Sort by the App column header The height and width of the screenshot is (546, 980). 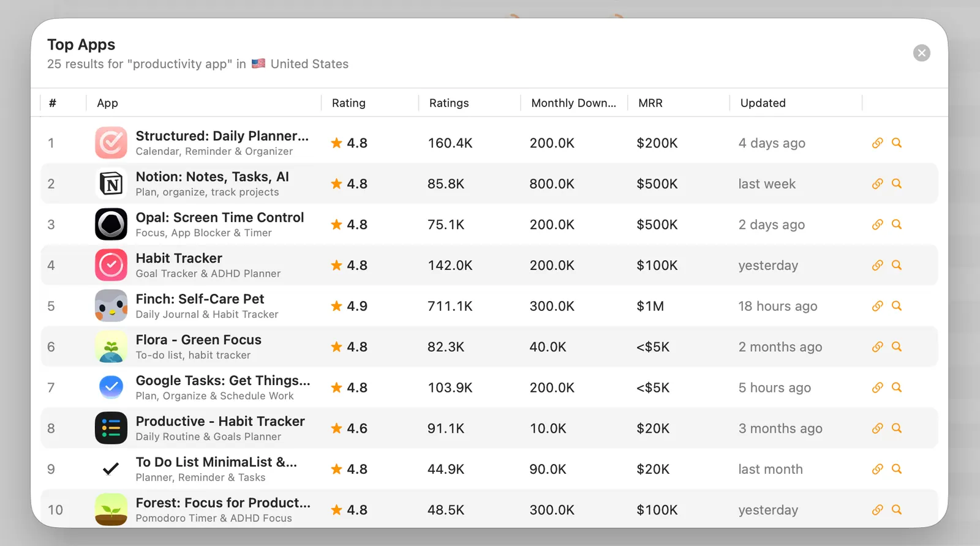pos(107,103)
